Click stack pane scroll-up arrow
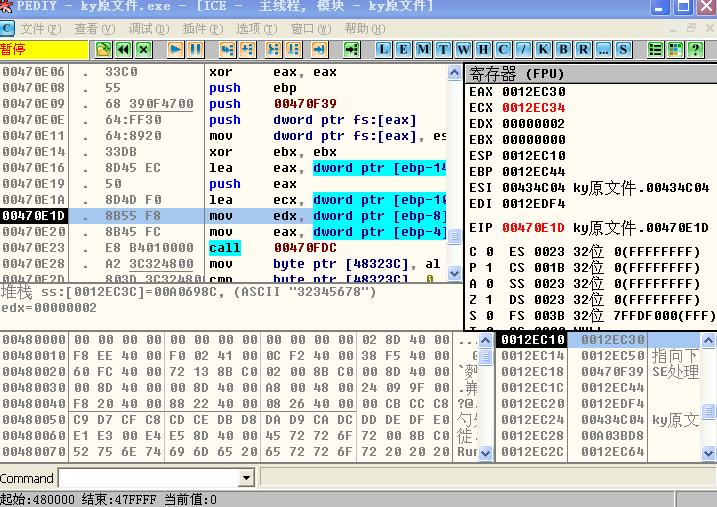Image resolution: width=717 pixels, height=507 pixels. 708,340
